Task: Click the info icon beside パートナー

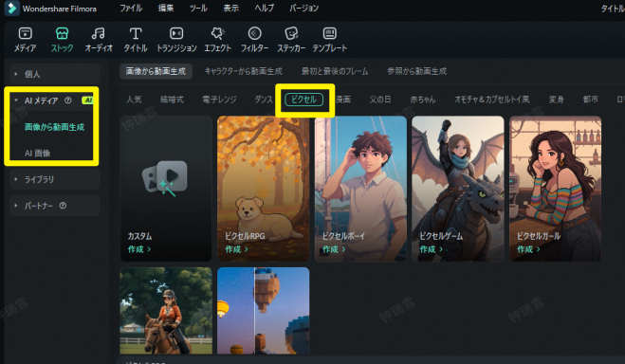Action: 63,206
